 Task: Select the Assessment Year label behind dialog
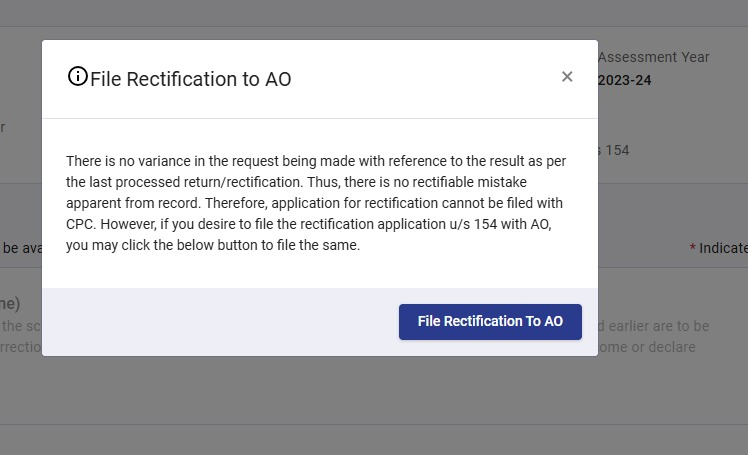coord(653,57)
